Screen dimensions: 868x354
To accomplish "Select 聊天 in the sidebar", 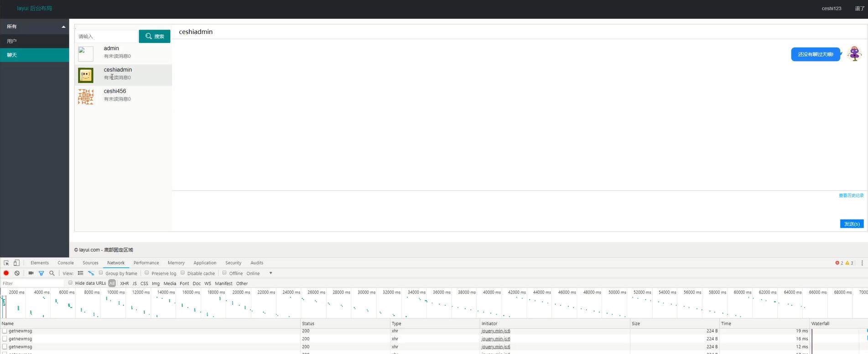I will [35, 55].
